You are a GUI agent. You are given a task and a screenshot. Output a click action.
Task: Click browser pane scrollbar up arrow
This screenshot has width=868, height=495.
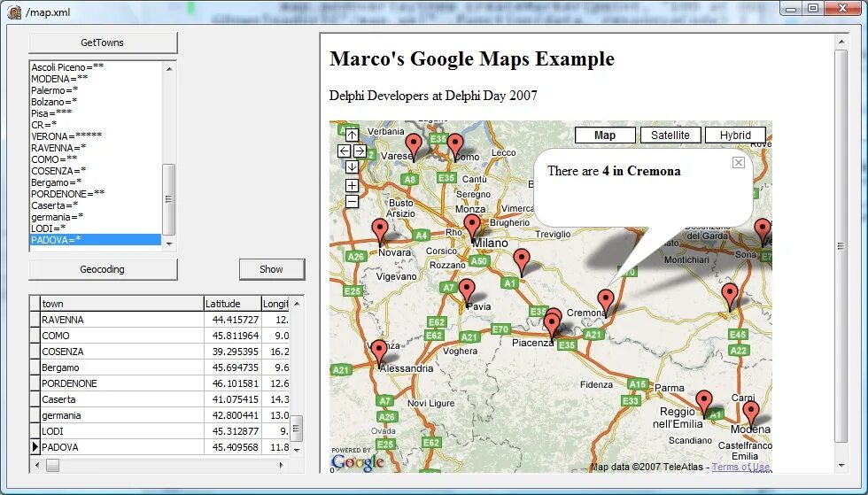tap(841, 42)
